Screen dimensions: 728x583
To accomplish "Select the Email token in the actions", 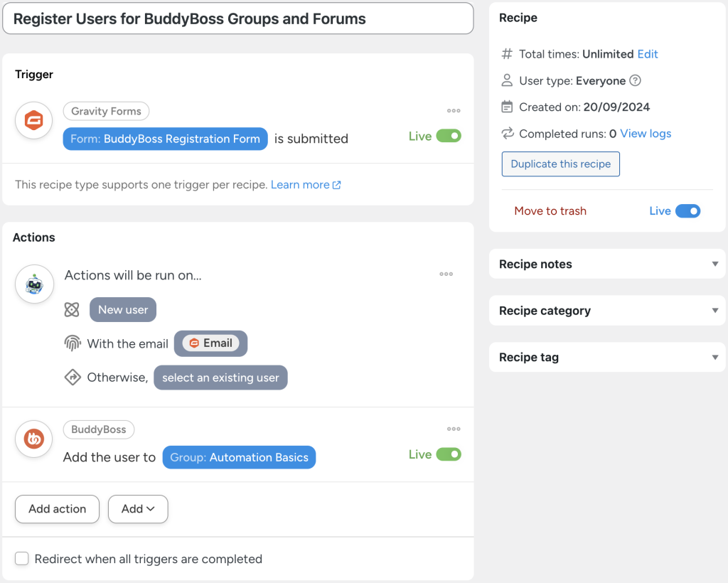I will pos(210,343).
